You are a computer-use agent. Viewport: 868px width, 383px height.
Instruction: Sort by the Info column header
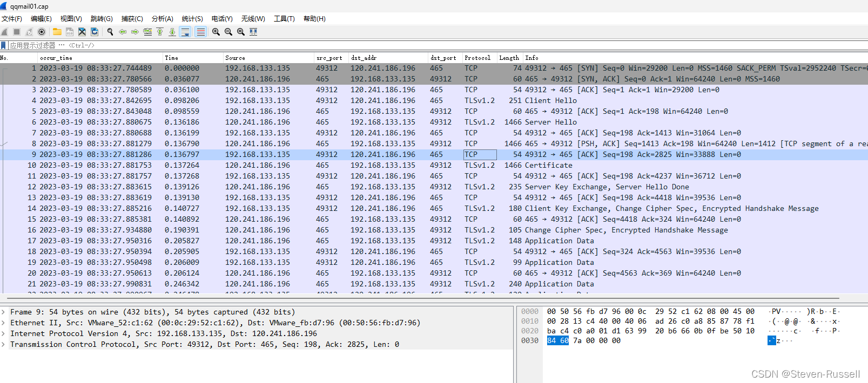pos(695,58)
